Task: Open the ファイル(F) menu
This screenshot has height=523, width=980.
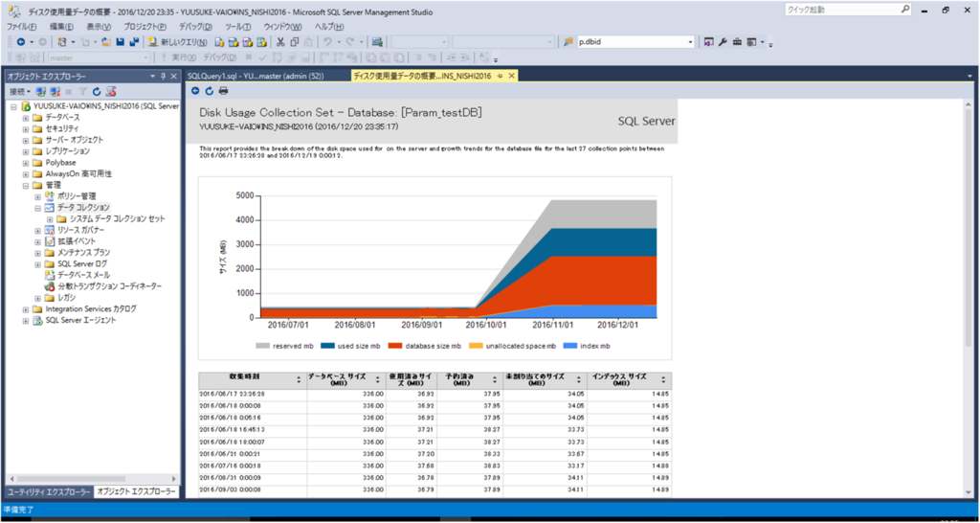Action: pos(21,27)
